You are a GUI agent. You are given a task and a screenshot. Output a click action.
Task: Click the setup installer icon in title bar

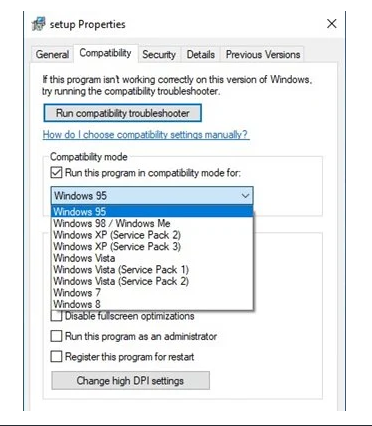[x=38, y=24]
